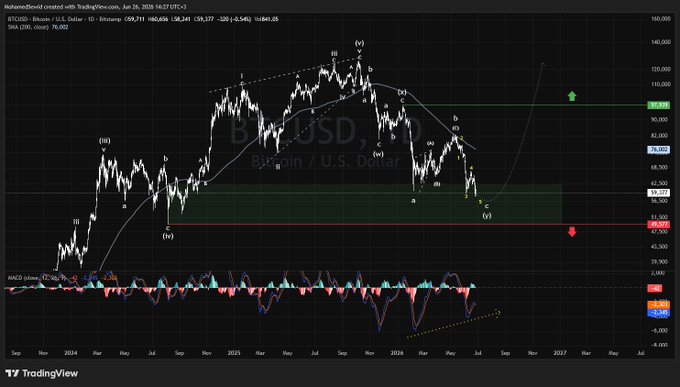Select the green up arrow marker
The width and height of the screenshot is (680, 387).
[572, 96]
